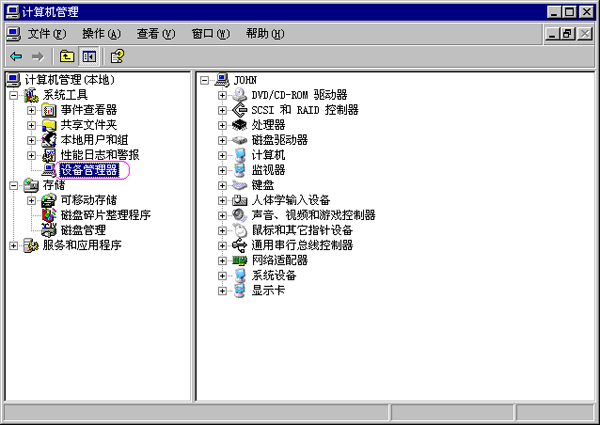600x425 pixels.
Task: Select the JOHN computer name label
Action: tap(245, 80)
